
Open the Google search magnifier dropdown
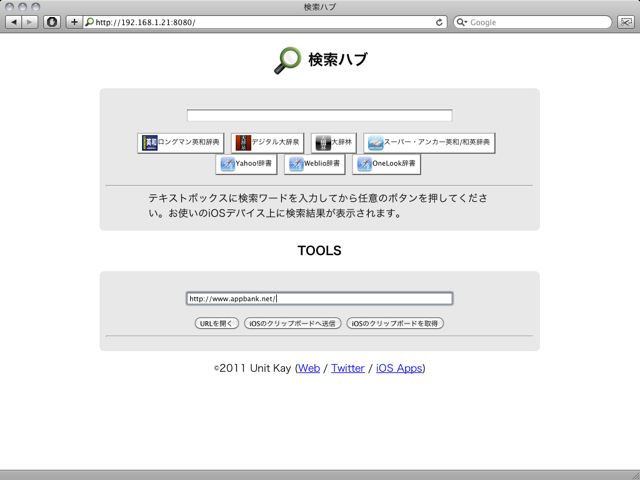coord(462,22)
